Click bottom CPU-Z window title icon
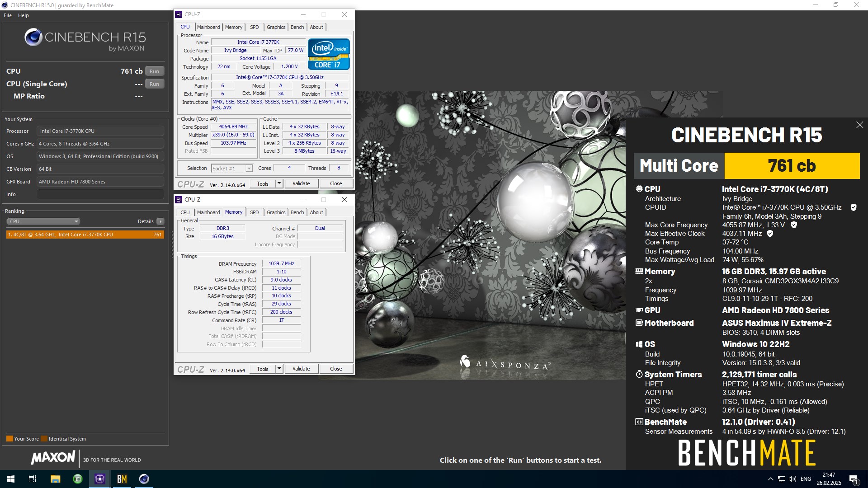The height and width of the screenshot is (488, 868). click(x=179, y=200)
